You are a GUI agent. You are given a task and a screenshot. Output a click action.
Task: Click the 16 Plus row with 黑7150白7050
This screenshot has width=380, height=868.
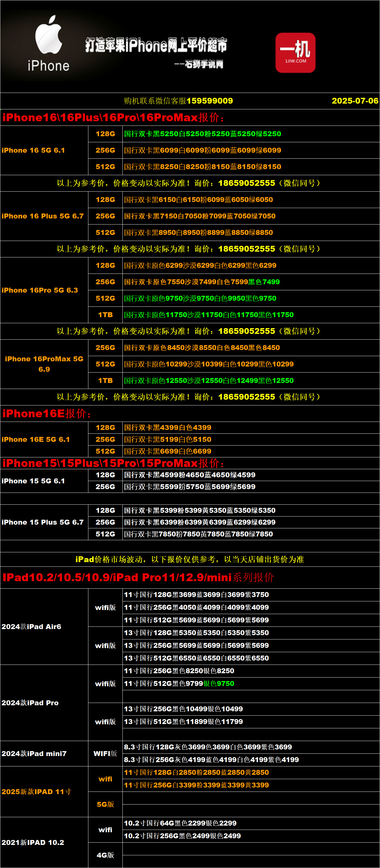click(x=251, y=216)
